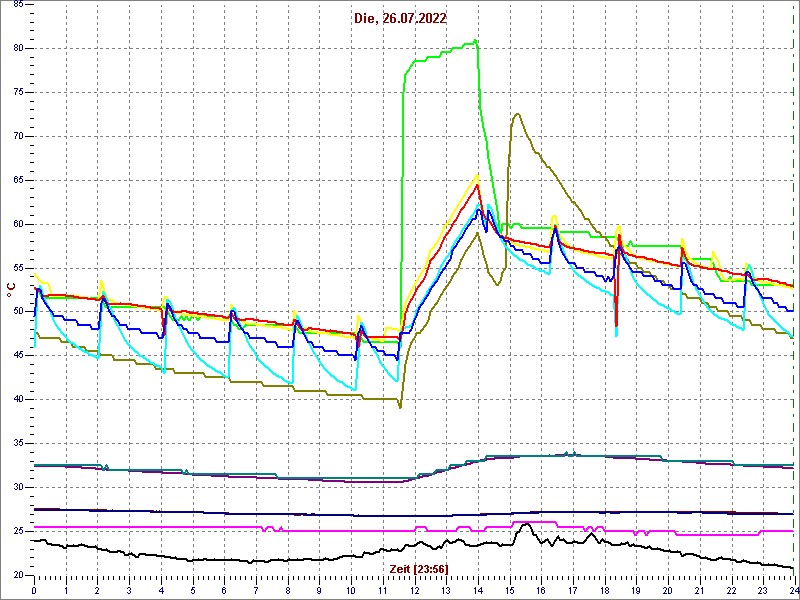
Task: Select the 50 value on the temperature axis
Action: [x=18, y=312]
